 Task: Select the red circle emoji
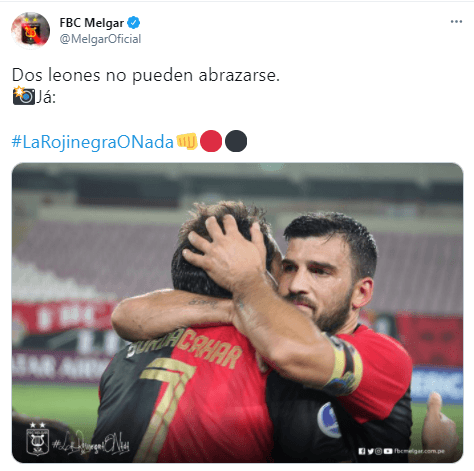[x=211, y=141]
